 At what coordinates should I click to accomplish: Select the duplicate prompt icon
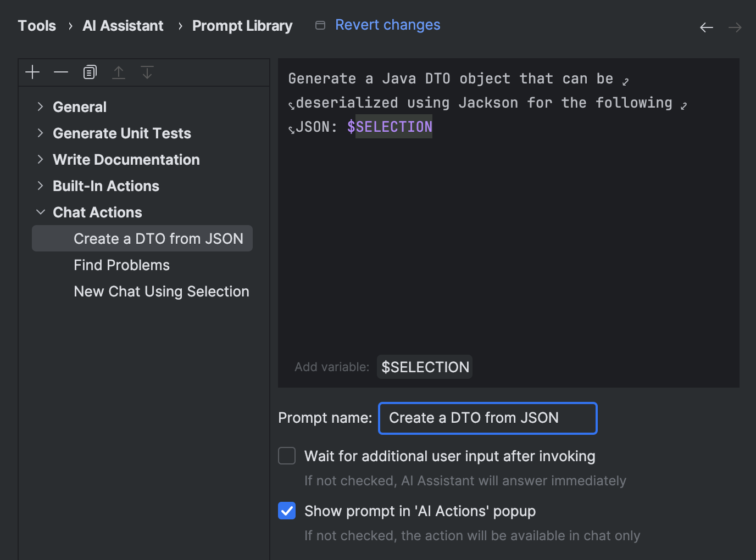click(x=90, y=72)
